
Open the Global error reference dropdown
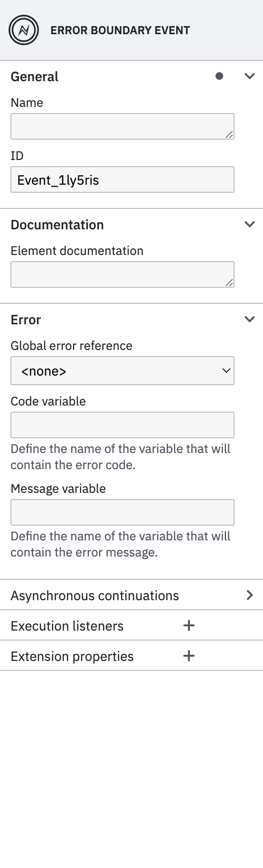pyautogui.click(x=122, y=371)
